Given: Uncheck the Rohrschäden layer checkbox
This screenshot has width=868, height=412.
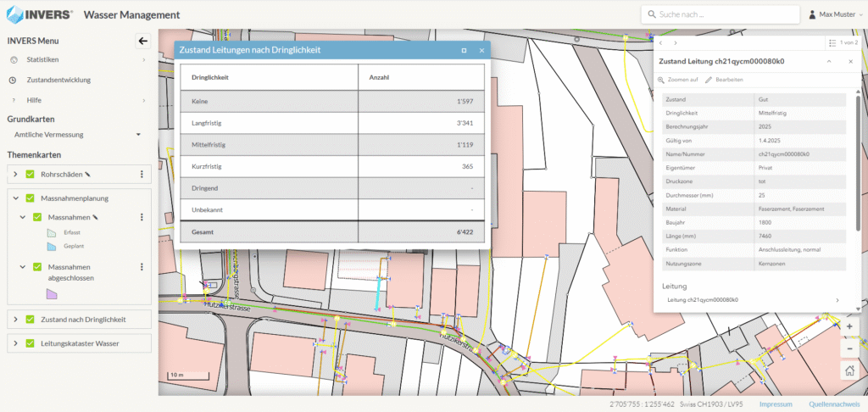Looking at the screenshot, I should (30, 175).
